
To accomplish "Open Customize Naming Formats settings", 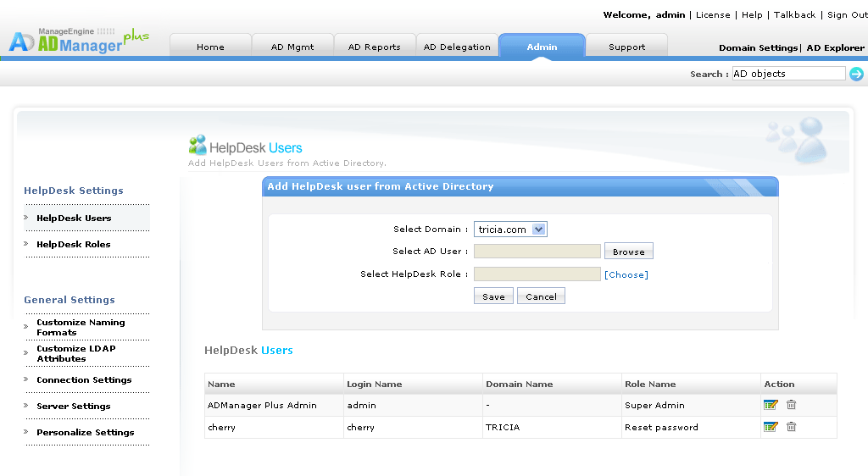I will tap(81, 327).
